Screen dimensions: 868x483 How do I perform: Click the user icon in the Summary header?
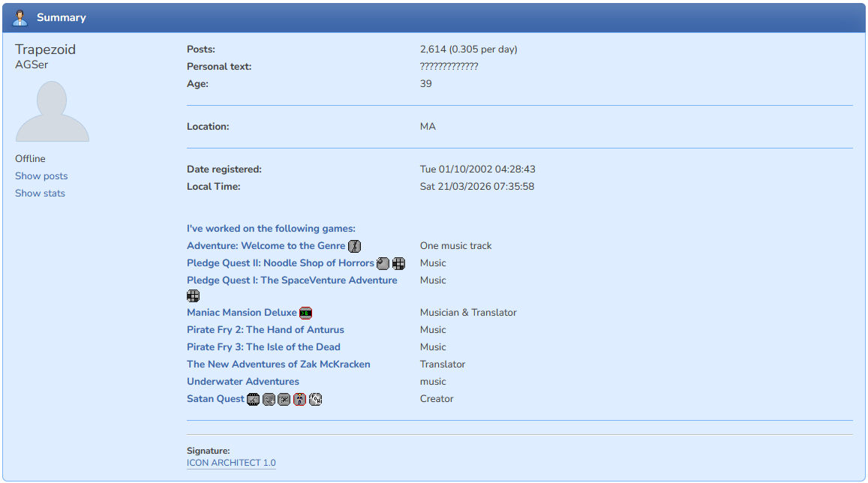click(x=20, y=18)
